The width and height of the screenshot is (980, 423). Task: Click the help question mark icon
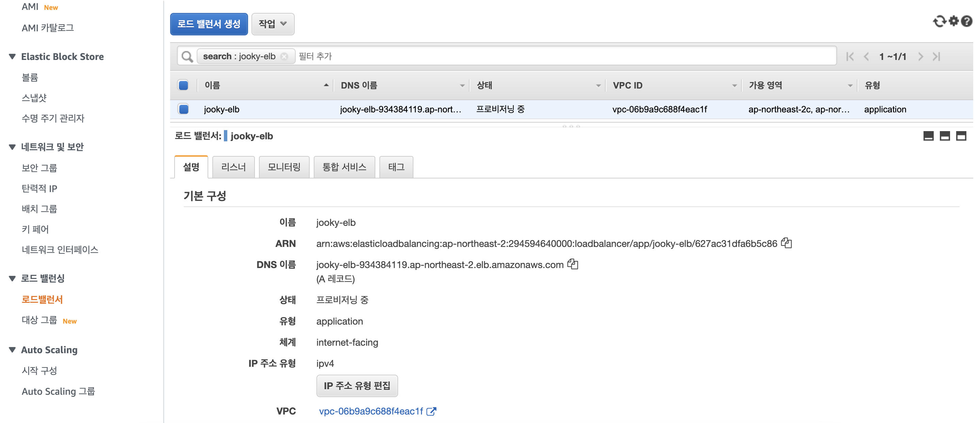tap(967, 21)
